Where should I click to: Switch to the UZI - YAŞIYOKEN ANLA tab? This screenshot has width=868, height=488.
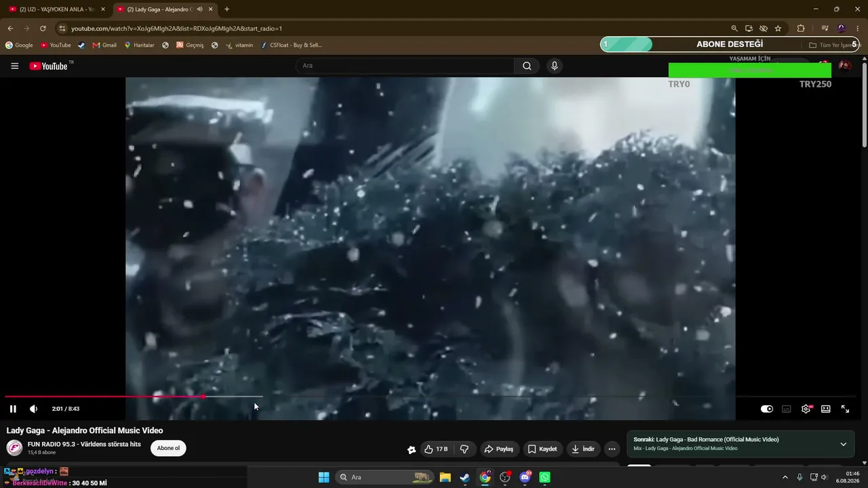[x=57, y=9]
